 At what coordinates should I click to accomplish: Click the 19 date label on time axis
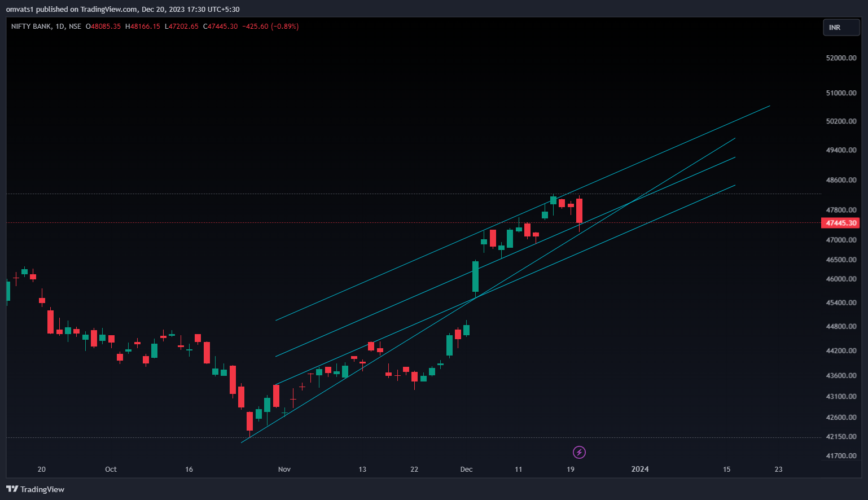point(571,470)
